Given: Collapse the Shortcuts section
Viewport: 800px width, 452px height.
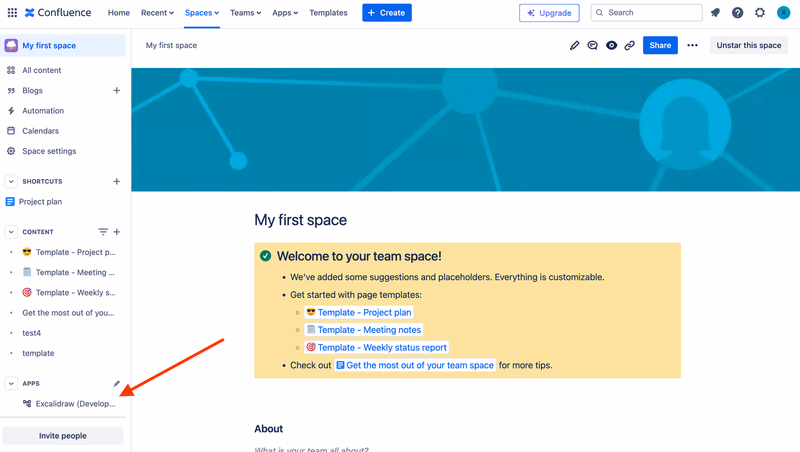Looking at the screenshot, I should 11,181.
